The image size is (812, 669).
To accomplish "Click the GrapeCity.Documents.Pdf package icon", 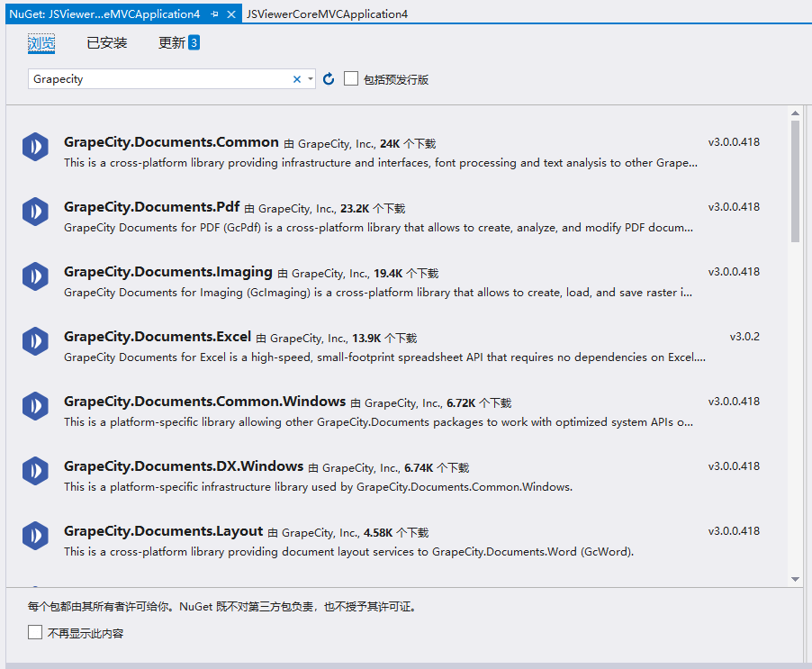I will pyautogui.click(x=35, y=212).
